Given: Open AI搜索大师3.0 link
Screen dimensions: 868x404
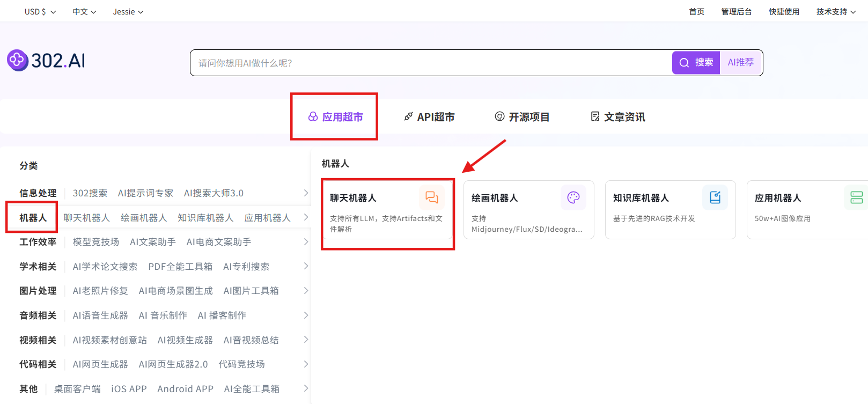Looking at the screenshot, I should [214, 193].
